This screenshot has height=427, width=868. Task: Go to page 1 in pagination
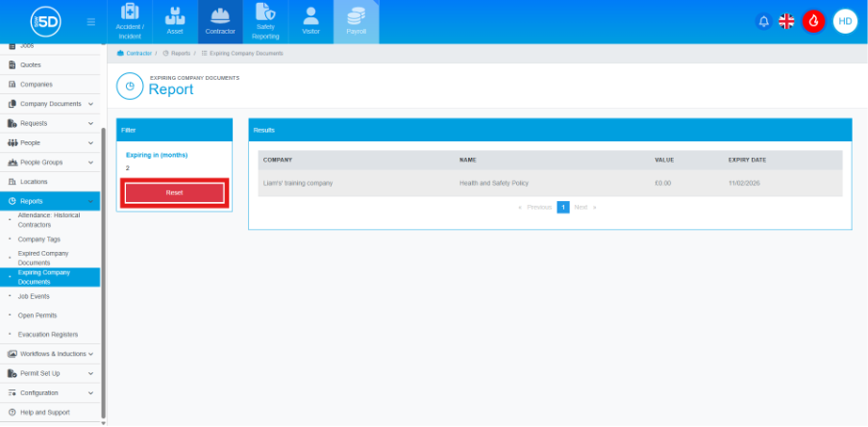coord(563,207)
